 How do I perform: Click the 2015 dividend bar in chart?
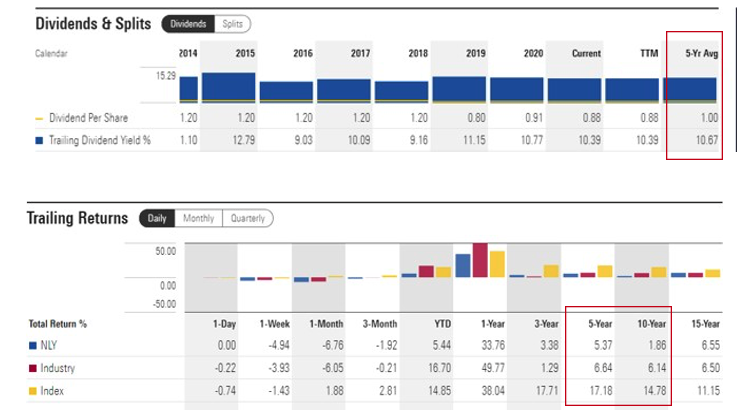[x=228, y=87]
